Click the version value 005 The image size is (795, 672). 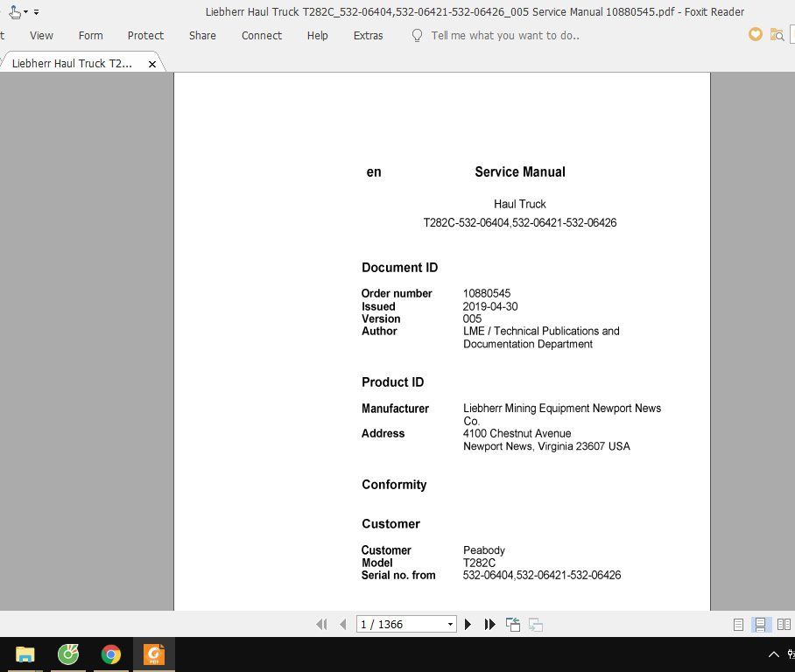click(472, 318)
